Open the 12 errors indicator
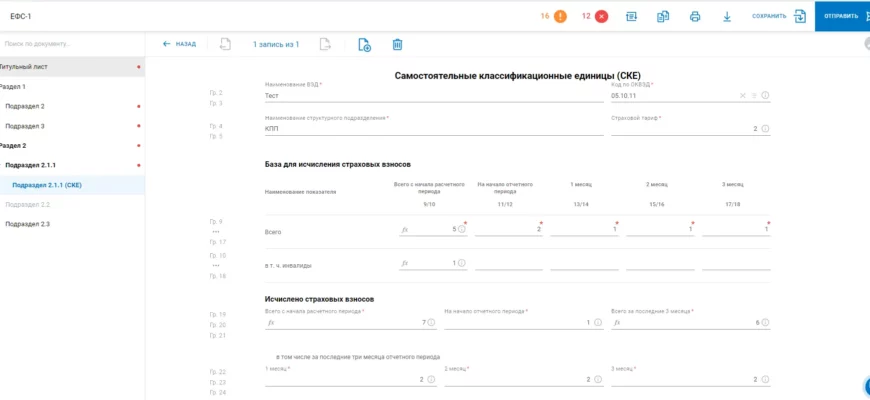 pyautogui.click(x=595, y=16)
